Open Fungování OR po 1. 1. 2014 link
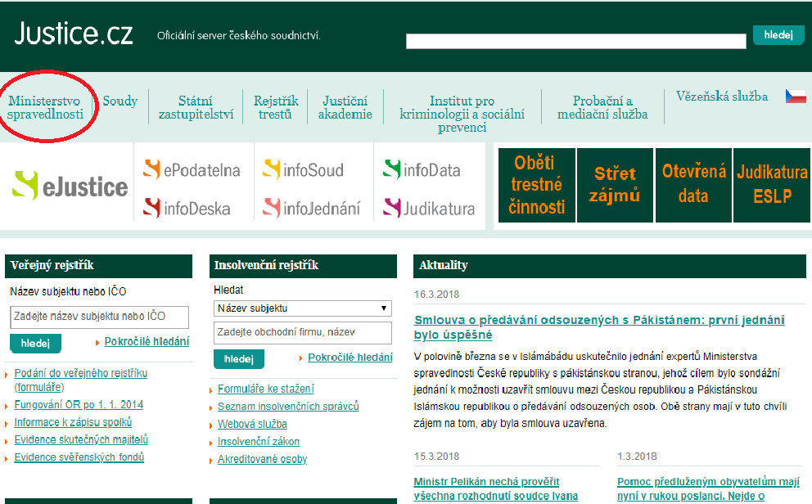Image resolution: width=812 pixels, height=504 pixels. click(x=79, y=405)
